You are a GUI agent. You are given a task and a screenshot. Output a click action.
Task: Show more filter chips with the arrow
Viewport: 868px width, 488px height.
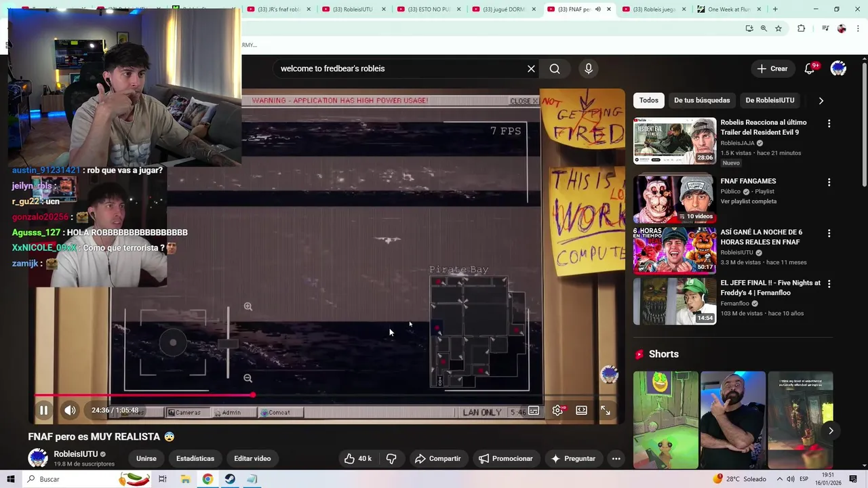(821, 100)
